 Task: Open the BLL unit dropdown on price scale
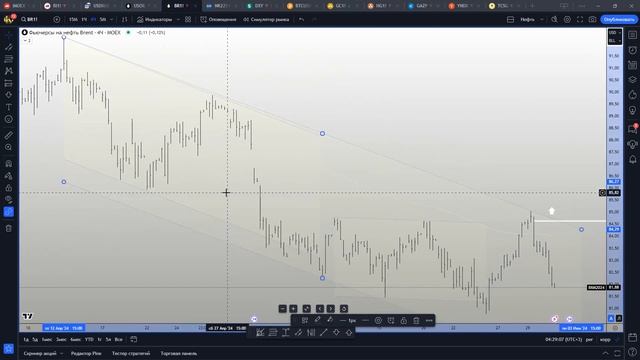[x=614, y=41]
